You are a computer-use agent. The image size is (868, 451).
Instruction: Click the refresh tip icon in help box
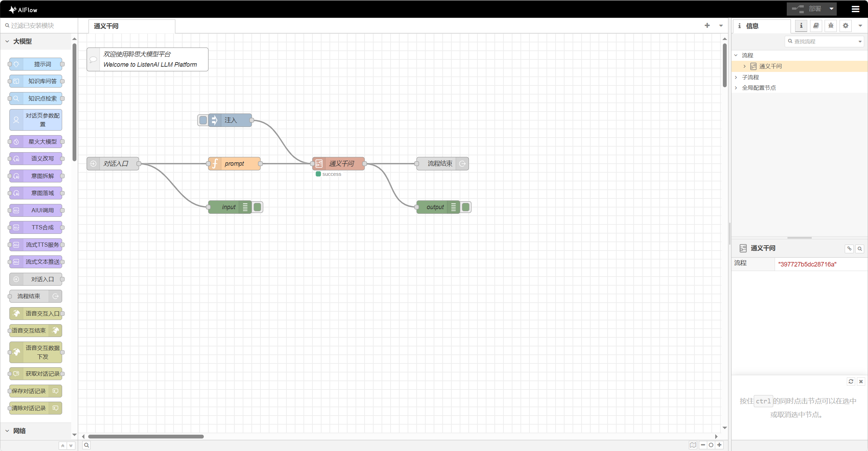[x=851, y=381]
